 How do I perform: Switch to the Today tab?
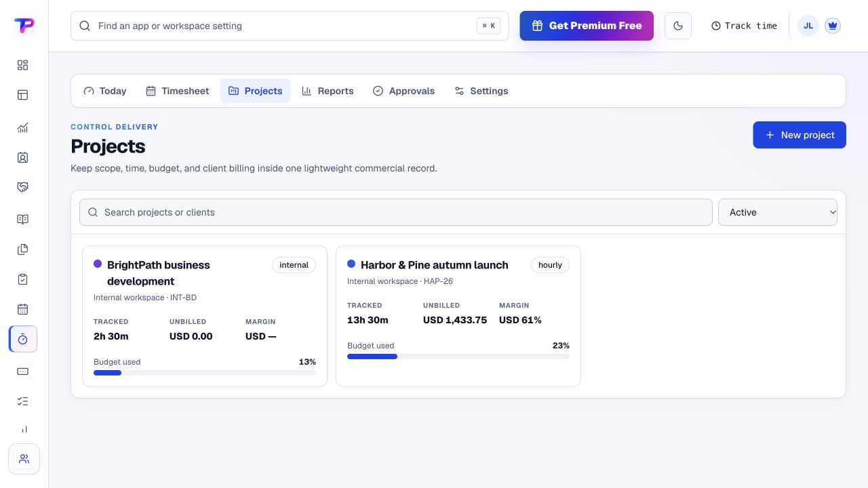coord(105,91)
